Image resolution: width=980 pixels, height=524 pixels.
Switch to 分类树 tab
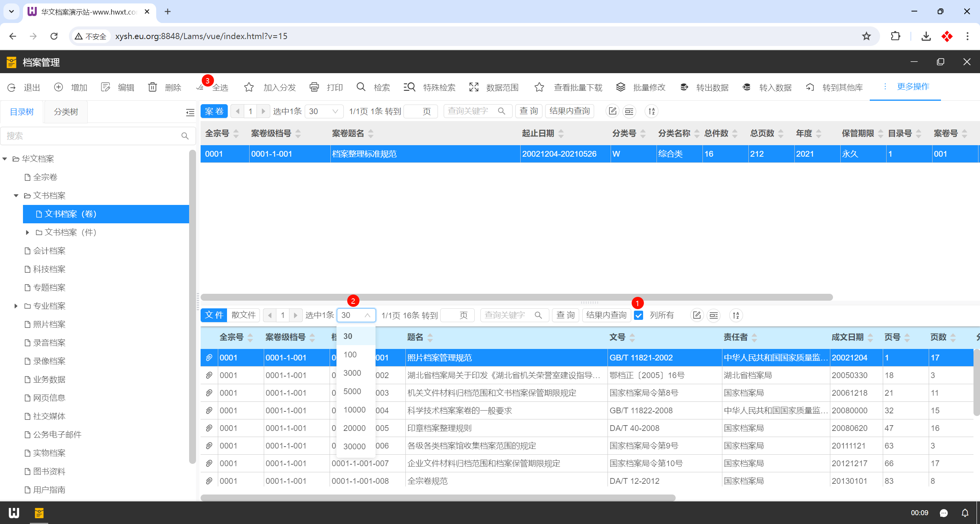pos(66,112)
